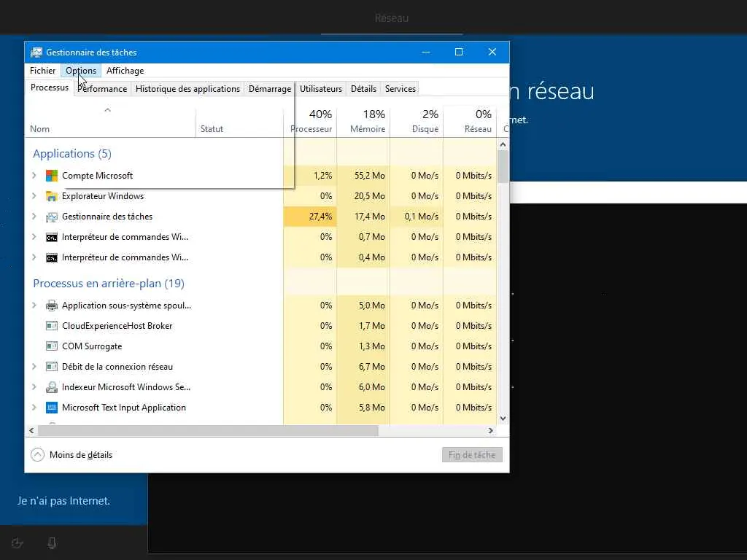Click the Microsoft Text Input Application icon

52,408
